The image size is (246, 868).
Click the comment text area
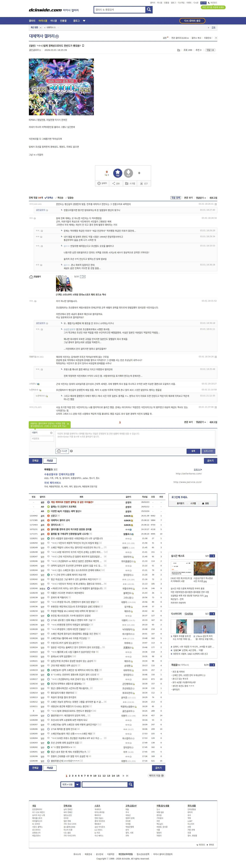[135, 439]
